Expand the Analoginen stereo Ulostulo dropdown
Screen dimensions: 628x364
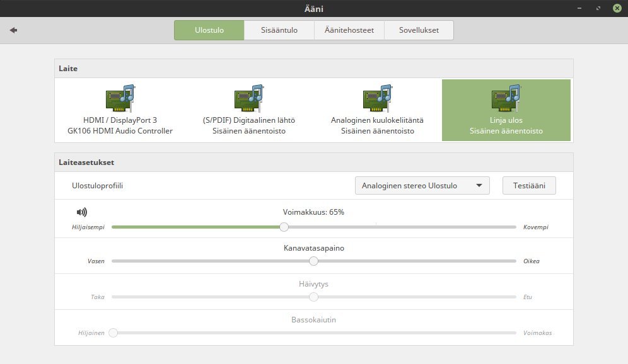(x=422, y=186)
